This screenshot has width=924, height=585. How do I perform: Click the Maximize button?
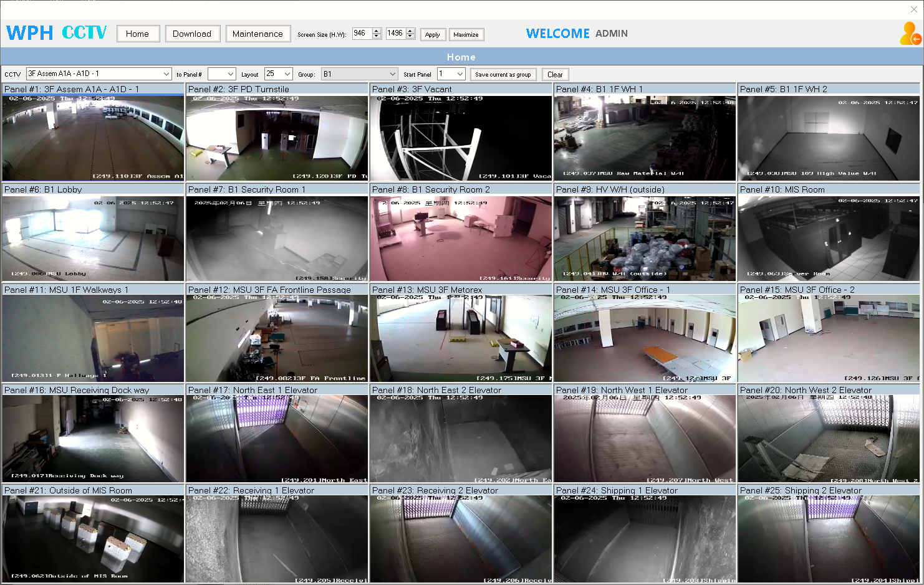click(466, 35)
